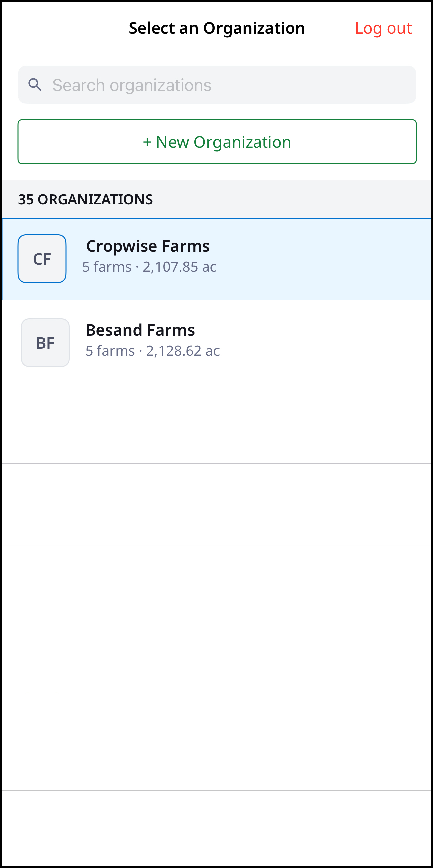Create a New Organization

(x=217, y=142)
